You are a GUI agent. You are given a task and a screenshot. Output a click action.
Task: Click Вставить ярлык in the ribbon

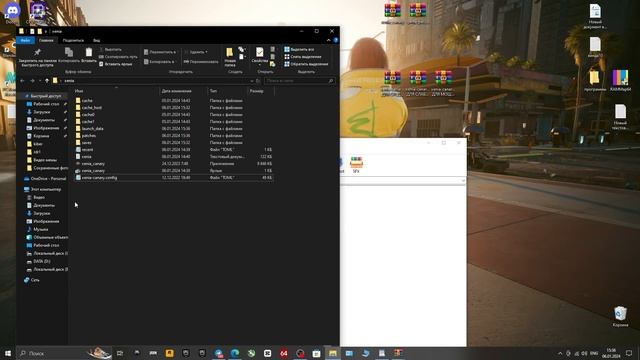click(116, 64)
